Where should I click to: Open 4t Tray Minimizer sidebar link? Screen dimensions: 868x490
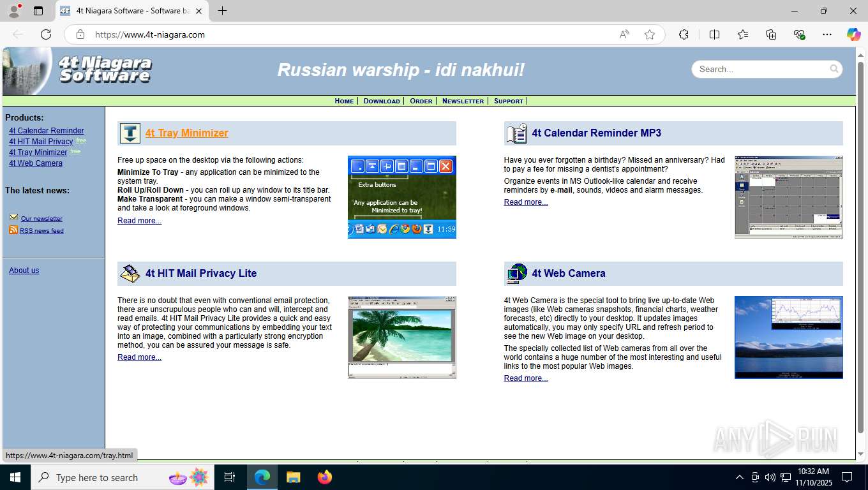click(x=38, y=152)
